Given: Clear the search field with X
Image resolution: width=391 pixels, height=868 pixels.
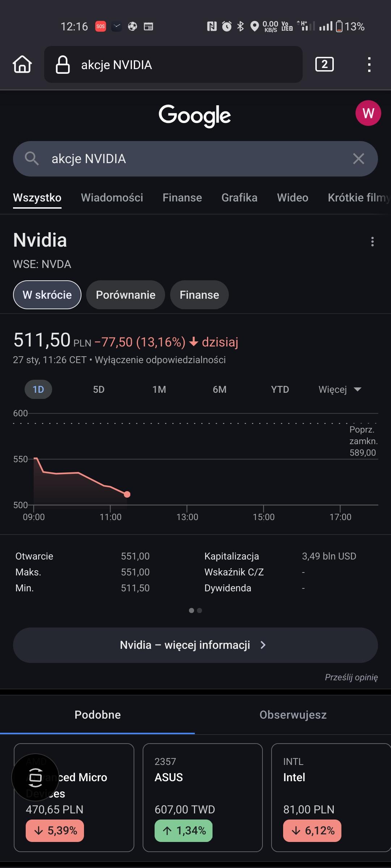Looking at the screenshot, I should [358, 159].
